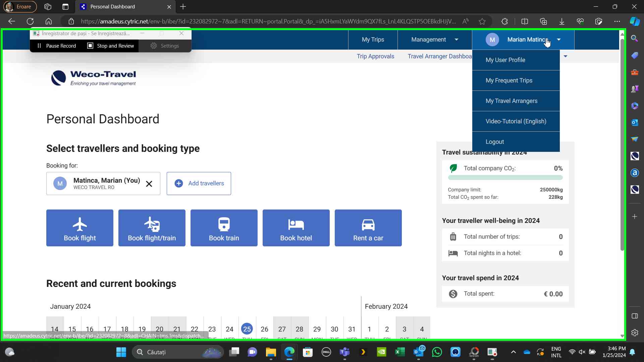Click the Pause Record button
The width and height of the screenshot is (644, 362).
pyautogui.click(x=56, y=46)
